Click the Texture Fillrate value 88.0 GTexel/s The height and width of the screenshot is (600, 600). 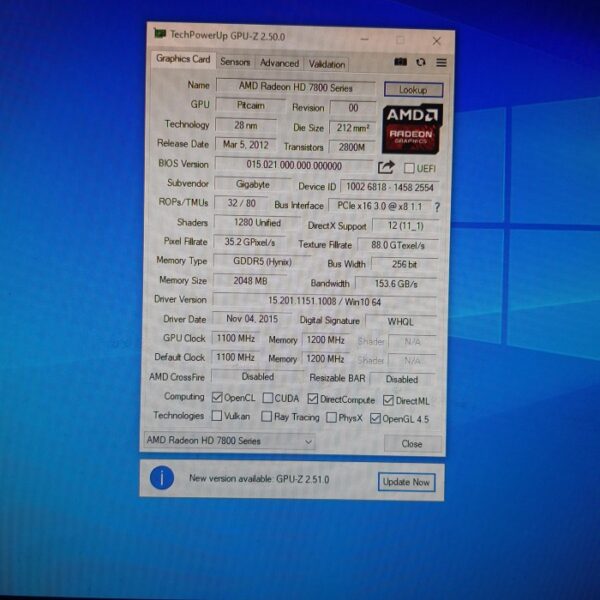point(398,245)
